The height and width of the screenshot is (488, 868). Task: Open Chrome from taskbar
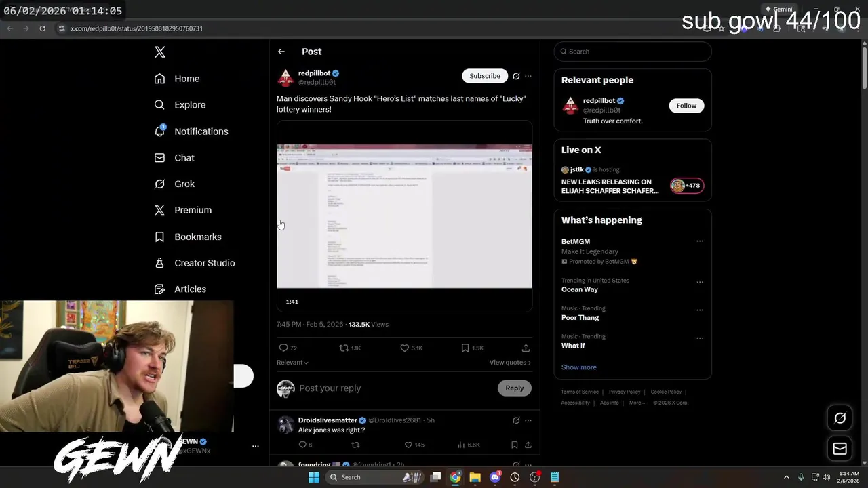coord(455,477)
